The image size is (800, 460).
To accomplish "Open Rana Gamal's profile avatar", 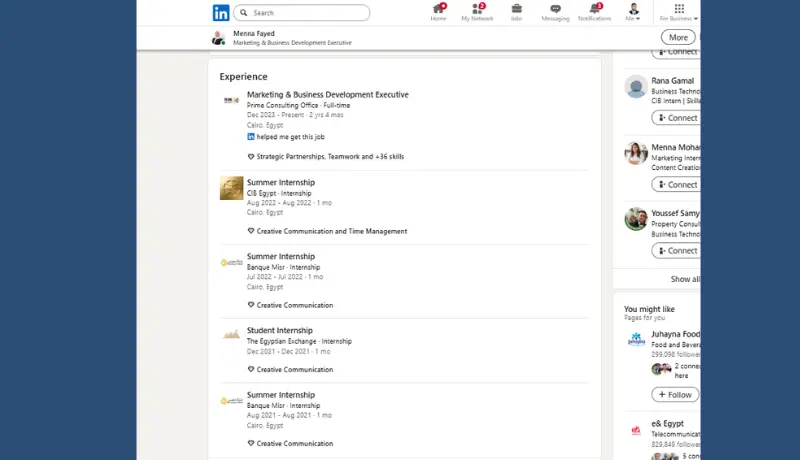I will (x=636, y=87).
